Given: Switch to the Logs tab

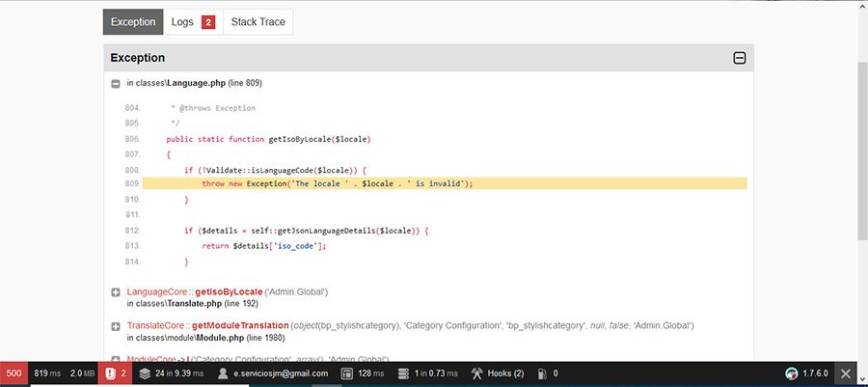Looking at the screenshot, I should click(x=193, y=22).
